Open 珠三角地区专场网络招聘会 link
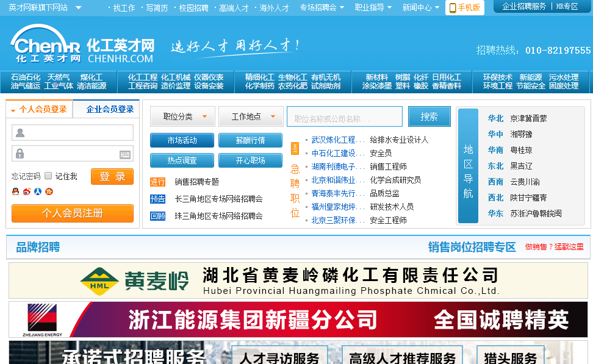Image resolution: width=593 pixels, height=364 pixels. point(218,216)
